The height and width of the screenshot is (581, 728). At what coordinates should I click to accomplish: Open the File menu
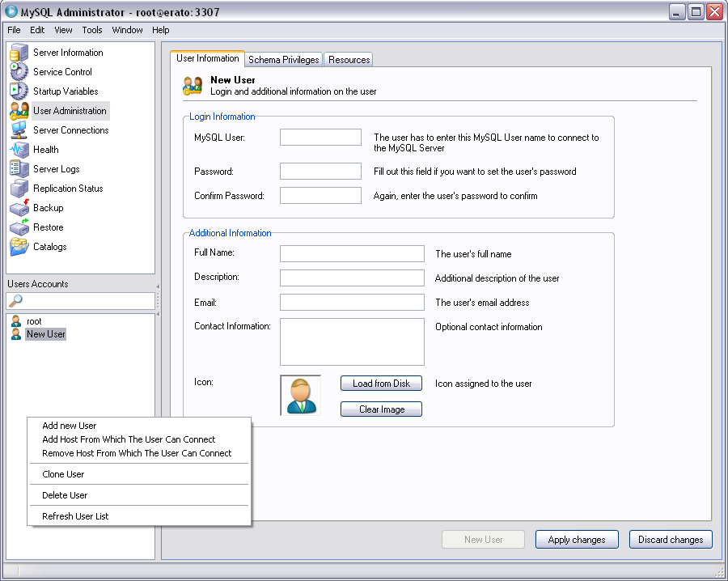(x=14, y=30)
